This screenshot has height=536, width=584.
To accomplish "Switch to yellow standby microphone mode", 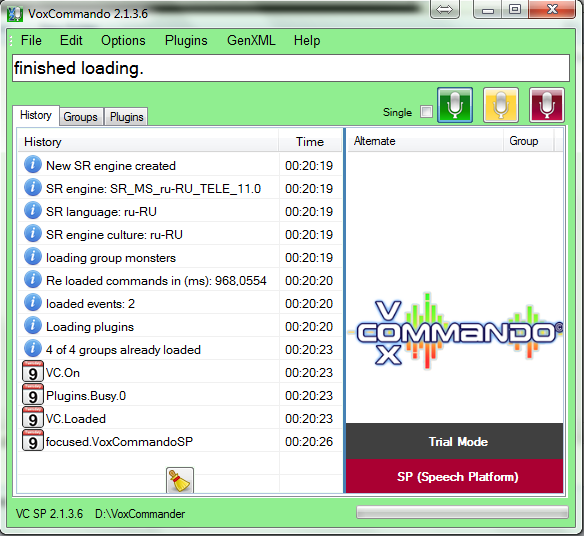I will click(x=501, y=105).
